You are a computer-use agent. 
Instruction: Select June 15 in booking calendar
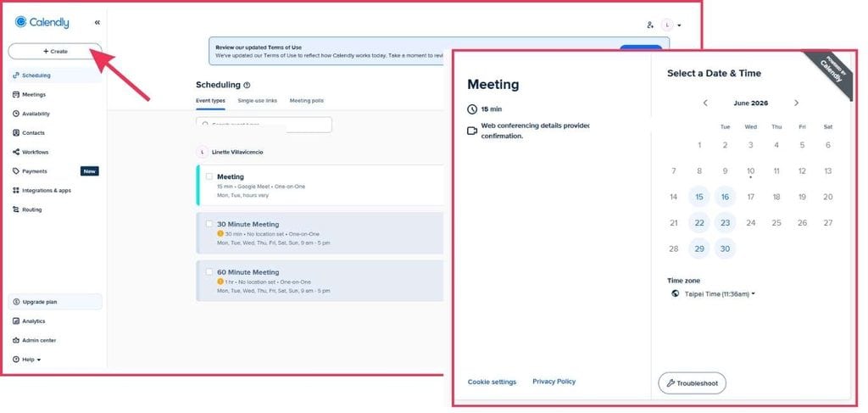click(699, 197)
